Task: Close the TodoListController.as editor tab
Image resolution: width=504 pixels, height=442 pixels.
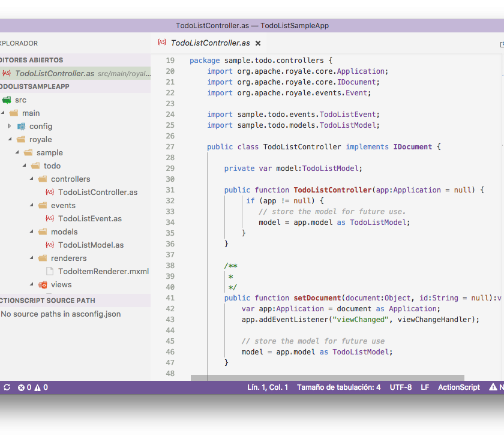Action: coord(258,43)
